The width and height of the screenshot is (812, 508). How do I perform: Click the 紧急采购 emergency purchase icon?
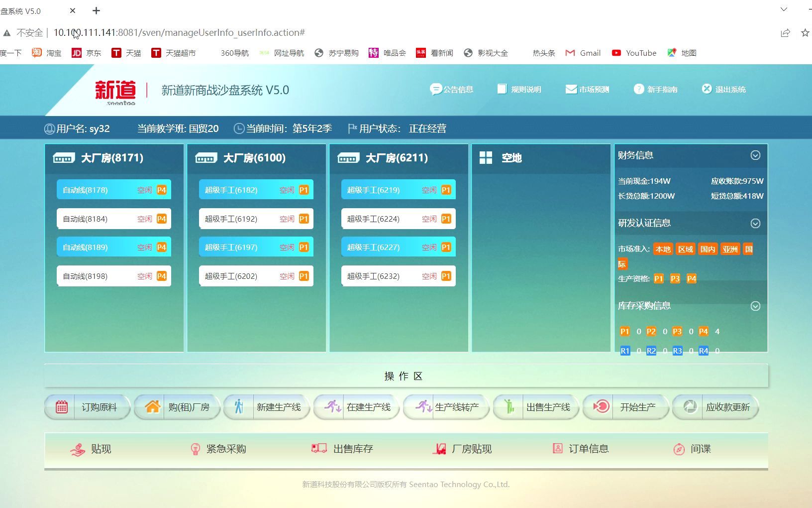(217, 448)
